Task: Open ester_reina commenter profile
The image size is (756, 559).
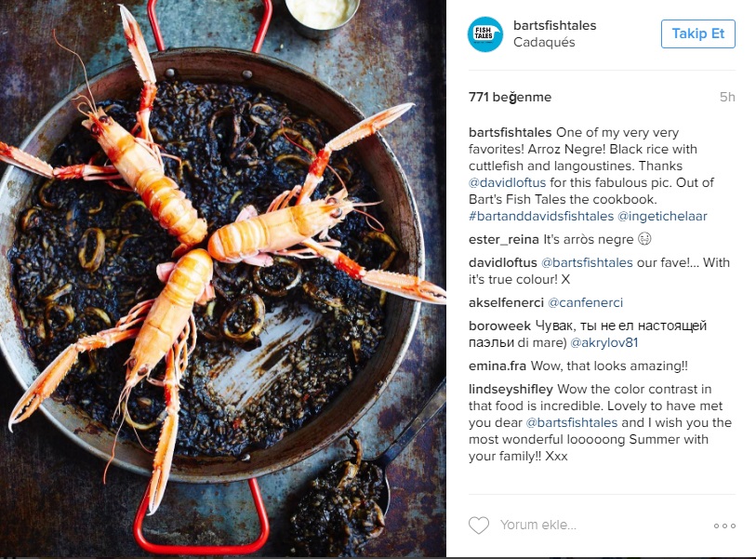Action: (503, 240)
